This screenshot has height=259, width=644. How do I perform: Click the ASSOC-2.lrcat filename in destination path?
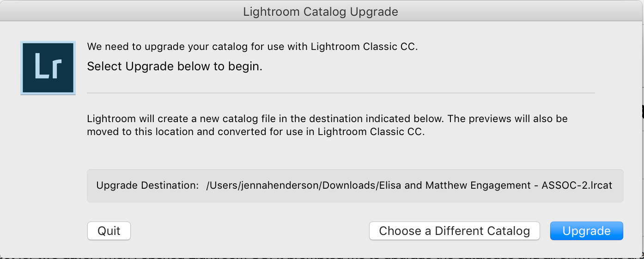click(577, 185)
